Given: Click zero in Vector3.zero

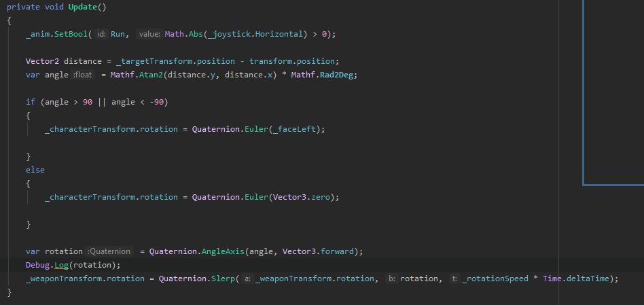Looking at the screenshot, I should pyautogui.click(x=321, y=196).
